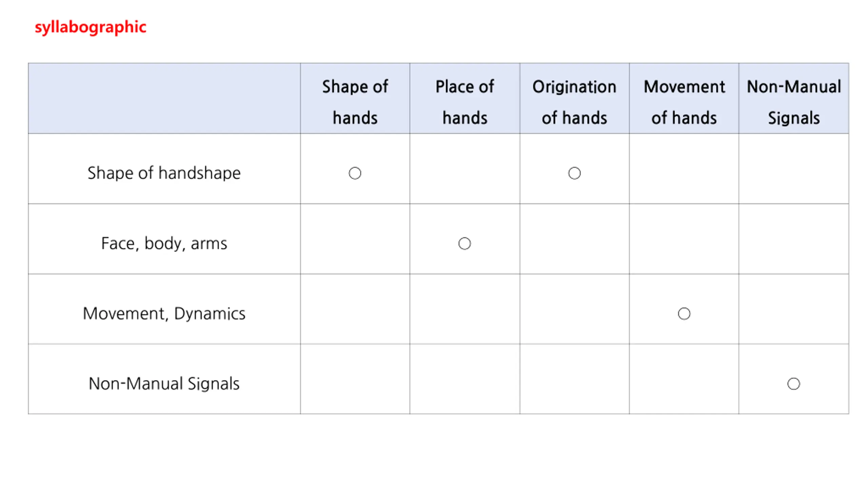Select the 'Origination of hands' header cell
Screen dimensions: 868x488
(x=574, y=98)
